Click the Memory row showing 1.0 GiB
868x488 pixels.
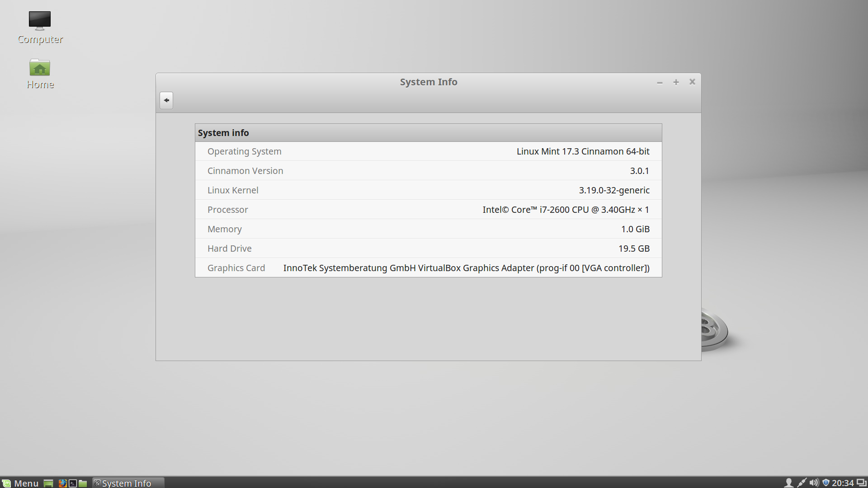pyautogui.click(x=428, y=229)
